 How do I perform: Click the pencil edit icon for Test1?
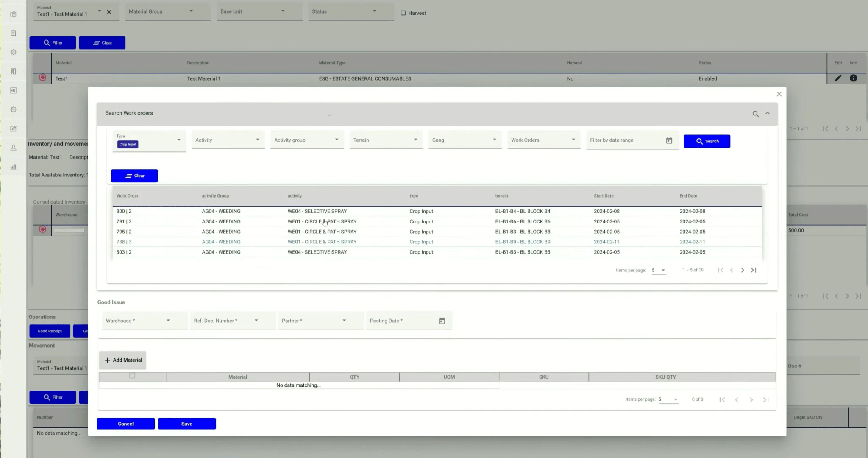click(838, 78)
